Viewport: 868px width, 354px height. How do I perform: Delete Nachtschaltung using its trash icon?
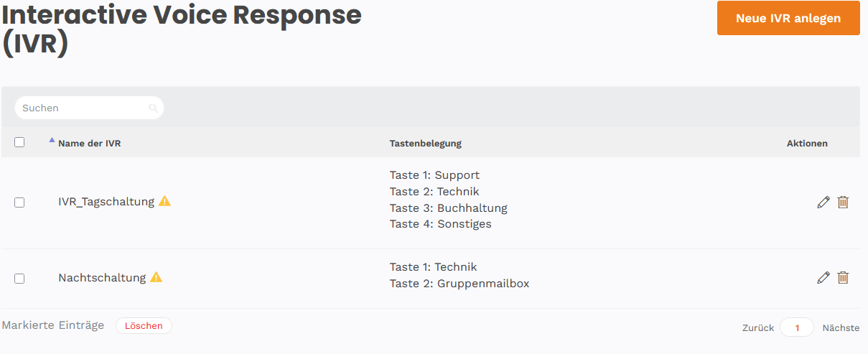pos(843,278)
